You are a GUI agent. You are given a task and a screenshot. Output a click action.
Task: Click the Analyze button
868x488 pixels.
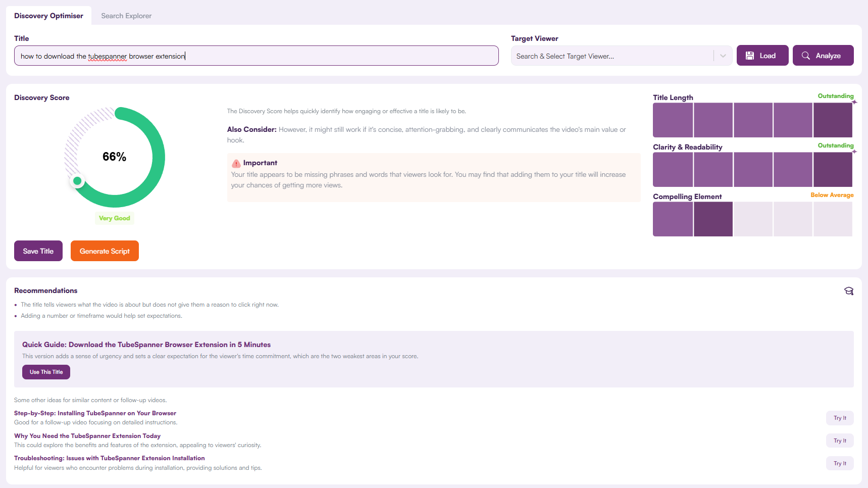point(823,56)
